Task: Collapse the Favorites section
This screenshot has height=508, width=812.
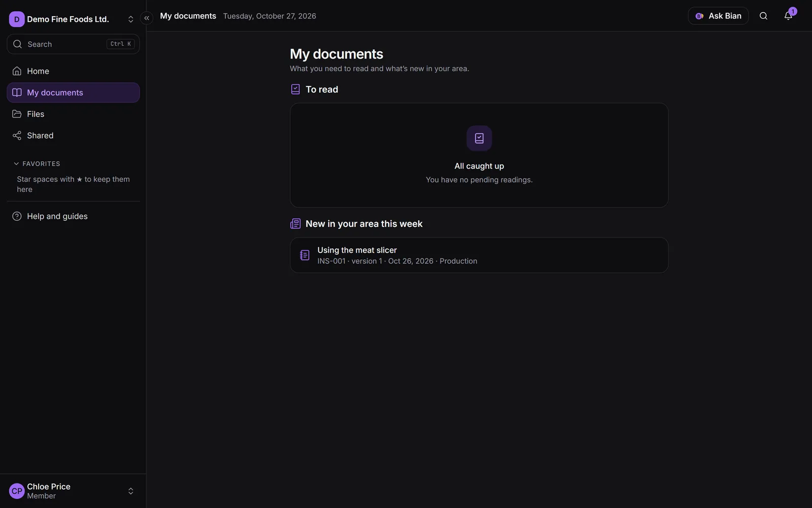Action: 37,164
